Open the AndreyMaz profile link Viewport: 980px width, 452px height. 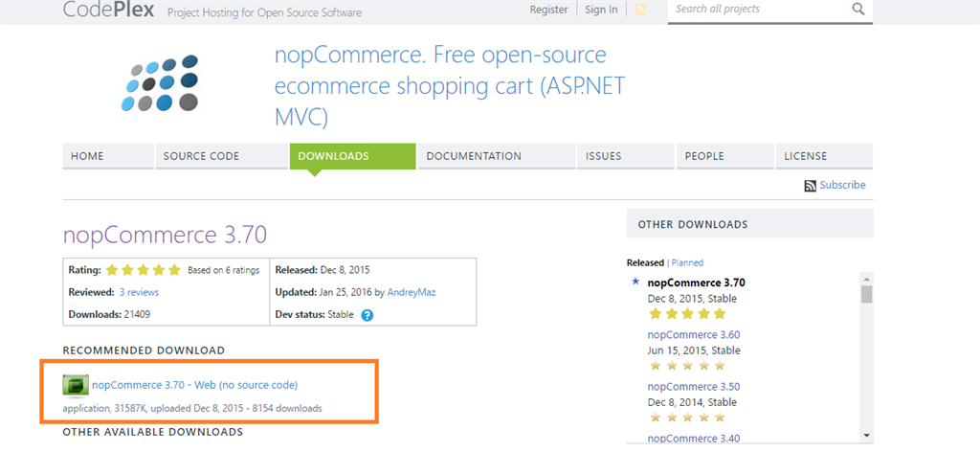point(411,292)
